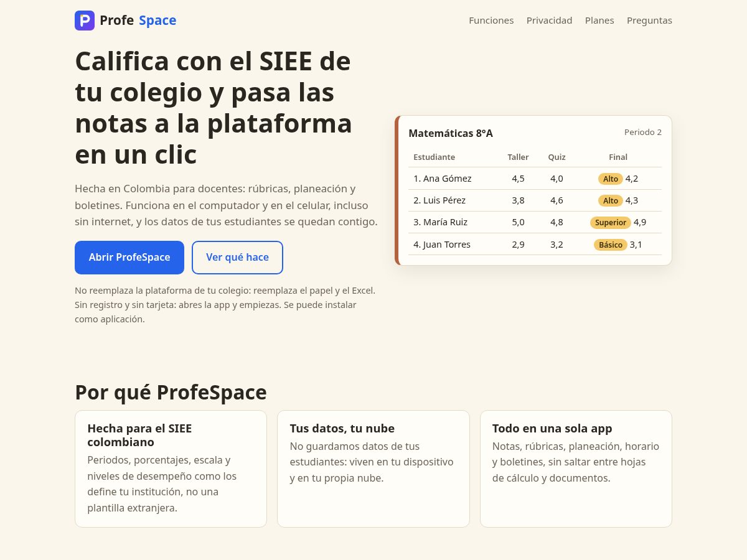
Task: Click Luis Pérez's Taller grade 3,8
Action: click(518, 200)
